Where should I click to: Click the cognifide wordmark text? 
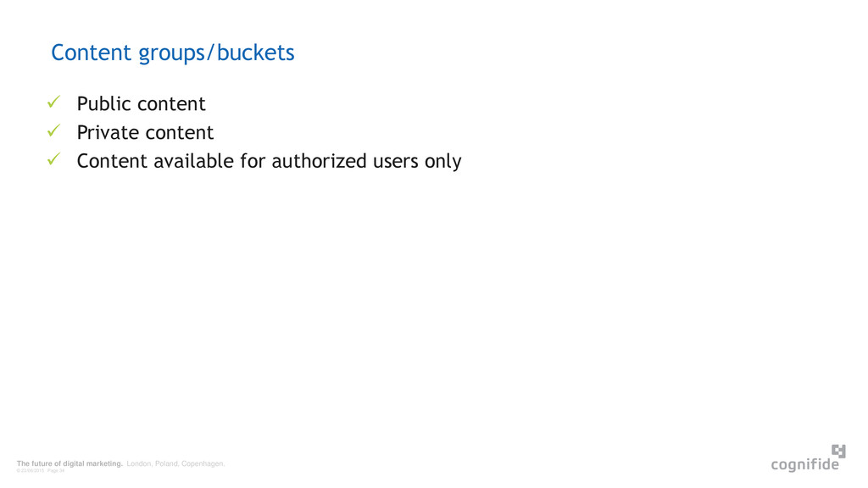click(x=805, y=463)
